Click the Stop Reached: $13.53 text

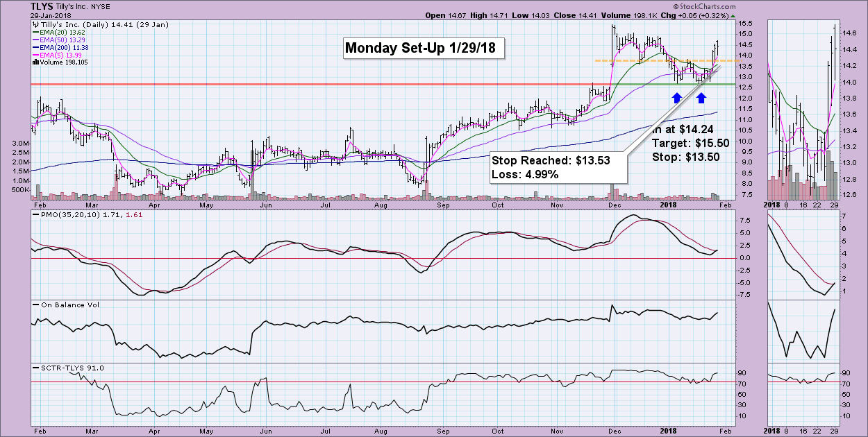click(551, 161)
